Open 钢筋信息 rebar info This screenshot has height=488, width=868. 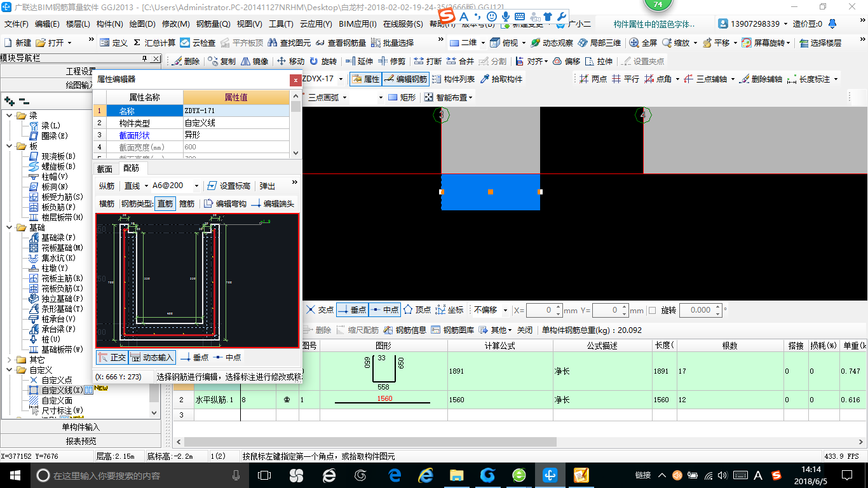tap(405, 330)
